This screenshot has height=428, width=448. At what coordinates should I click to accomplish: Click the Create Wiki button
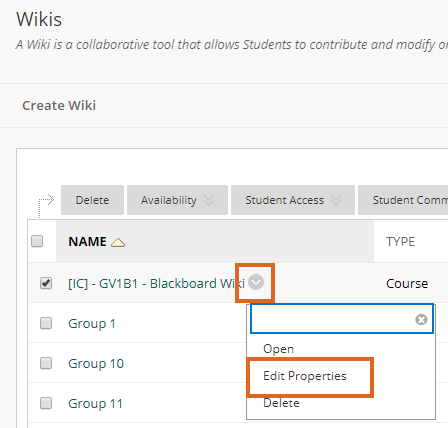coord(59,105)
